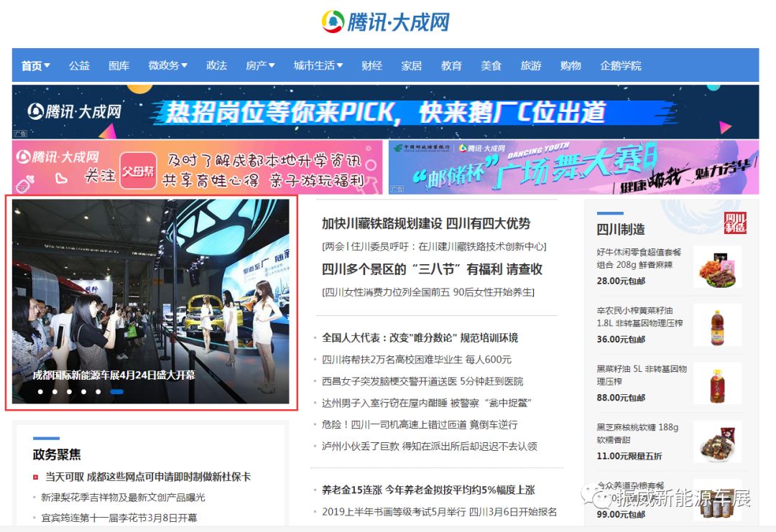The image size is (776, 532).
Task: Expand the 微政务 dropdown in navigation
Action: pyautogui.click(x=167, y=65)
